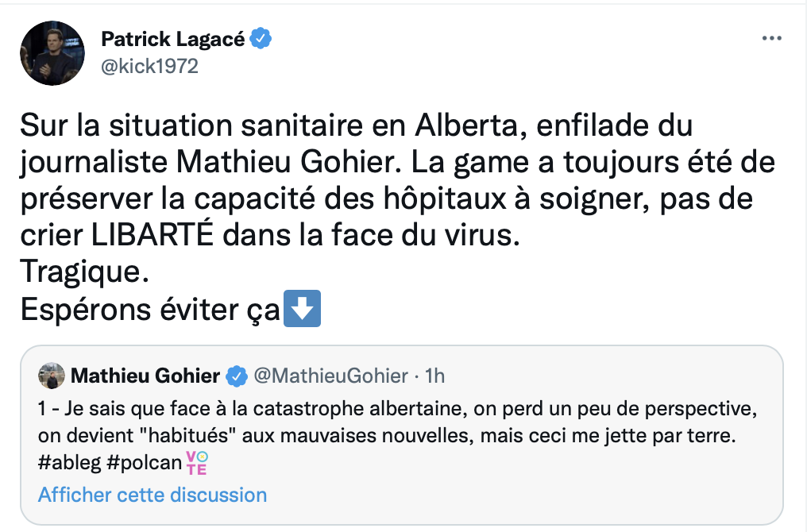This screenshot has width=807, height=532.
Task: Open the @kick1972 handle
Action: pos(150,67)
